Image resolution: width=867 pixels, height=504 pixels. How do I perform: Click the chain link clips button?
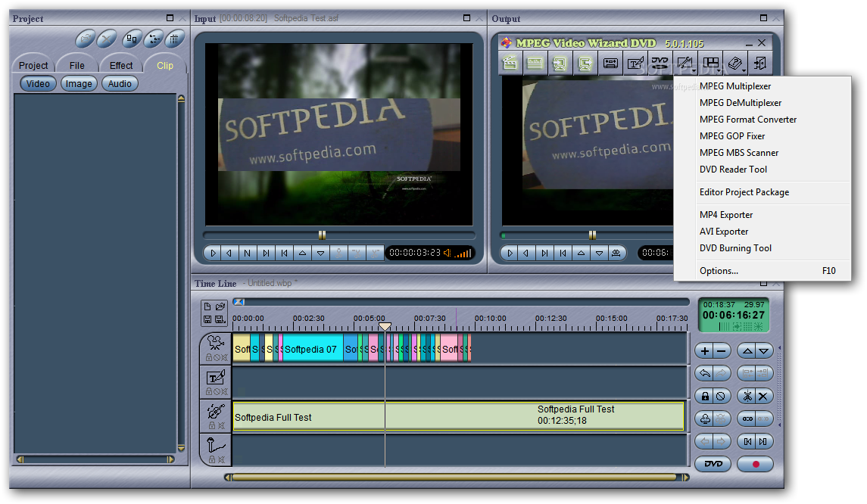click(x=747, y=419)
